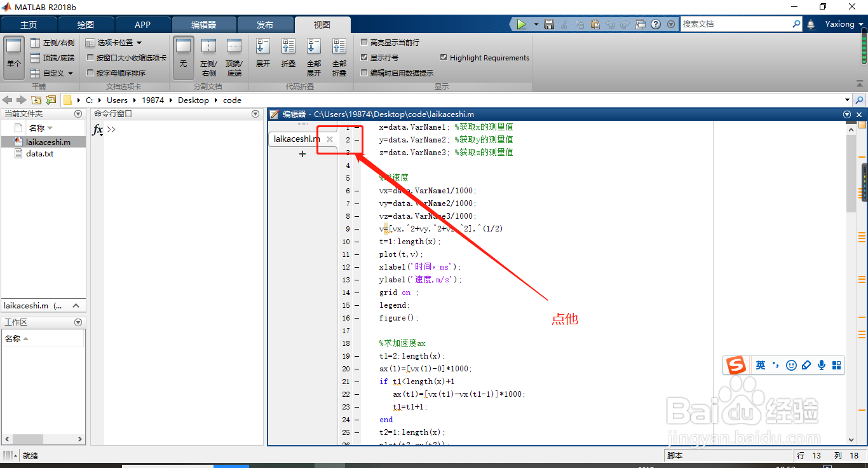Open the 工作区 panel actions menu
The image size is (868, 468).
(78, 322)
